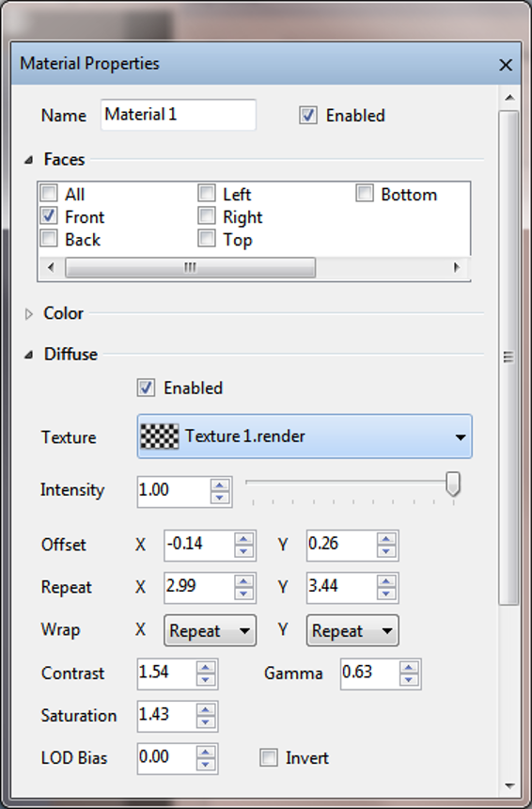Viewport: 532px width, 809px height.
Task: Click the checkerboard texture thumbnail icon
Action: [x=160, y=436]
